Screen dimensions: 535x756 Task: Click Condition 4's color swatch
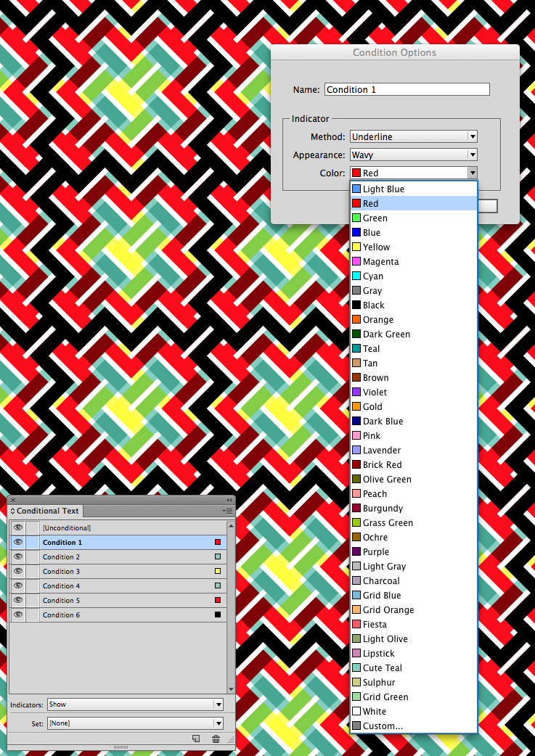coord(218,586)
